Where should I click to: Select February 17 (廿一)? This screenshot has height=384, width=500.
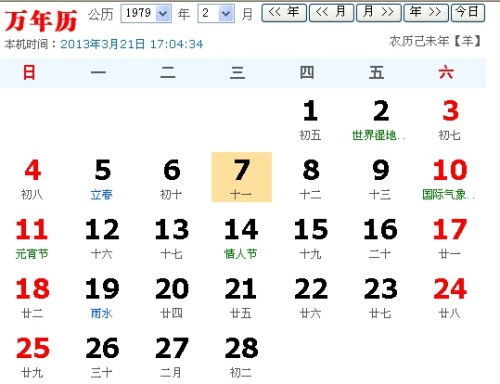click(450, 238)
